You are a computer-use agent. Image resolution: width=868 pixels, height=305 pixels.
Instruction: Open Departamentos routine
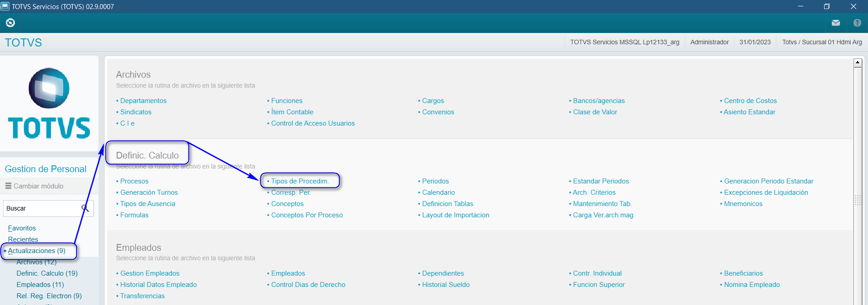(x=143, y=101)
